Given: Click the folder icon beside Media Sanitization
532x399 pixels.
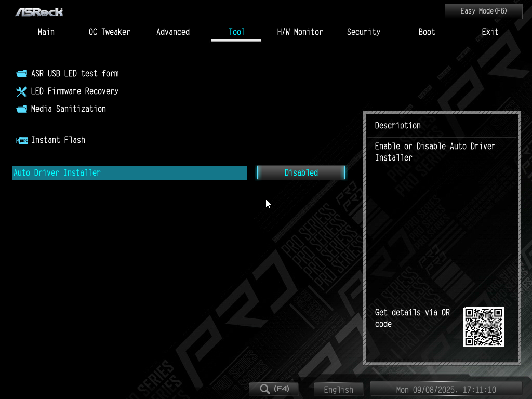Looking at the screenshot, I should coord(21,109).
